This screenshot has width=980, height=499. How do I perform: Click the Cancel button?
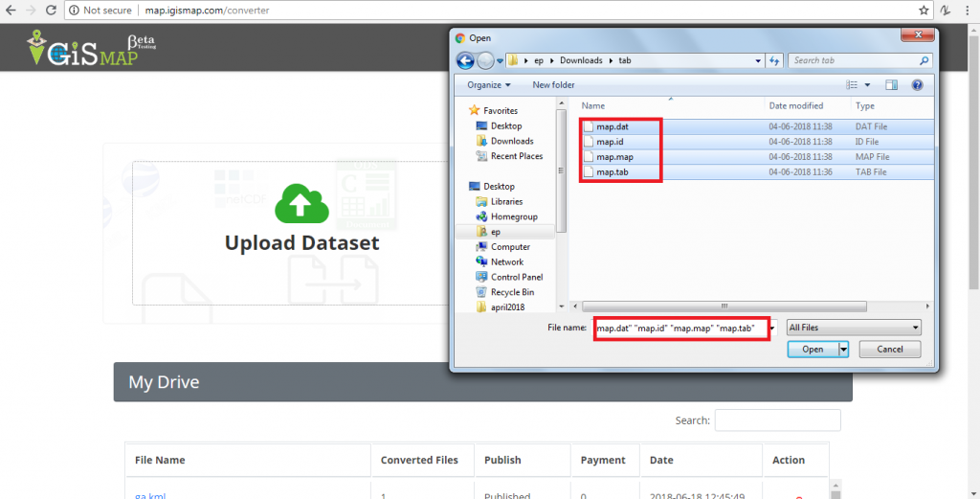pyautogui.click(x=889, y=350)
